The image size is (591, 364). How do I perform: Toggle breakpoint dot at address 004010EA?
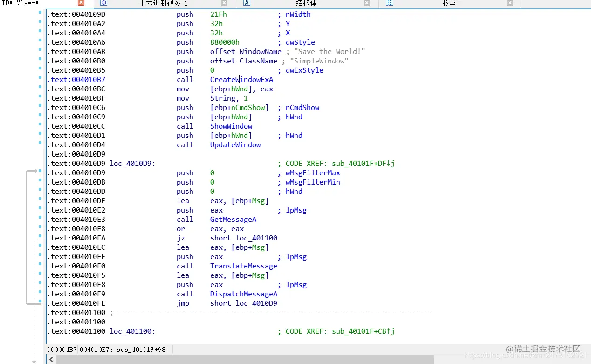41,236
